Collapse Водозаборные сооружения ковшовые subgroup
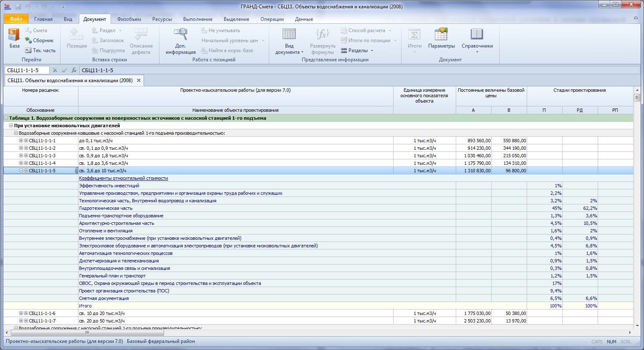 pos(16,133)
